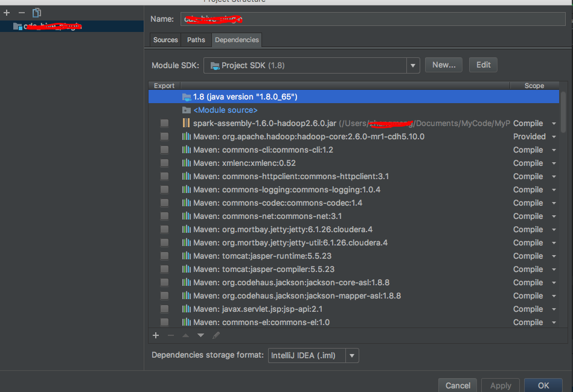Click the OK button
Viewport: 573px width, 392px height.
pyautogui.click(x=543, y=385)
